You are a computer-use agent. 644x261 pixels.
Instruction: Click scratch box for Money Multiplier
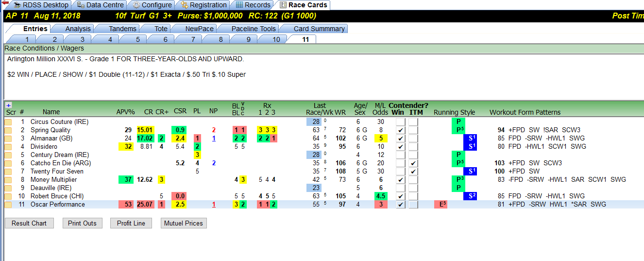pyautogui.click(x=8, y=180)
